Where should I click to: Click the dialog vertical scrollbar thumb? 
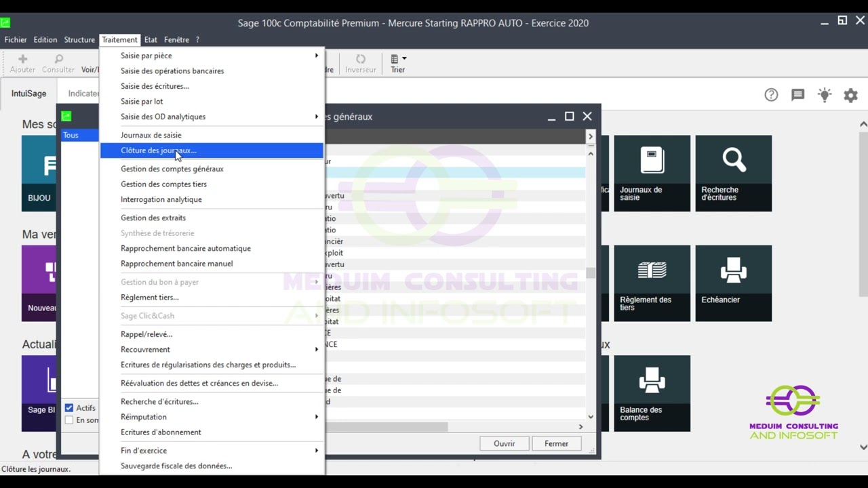(x=591, y=273)
